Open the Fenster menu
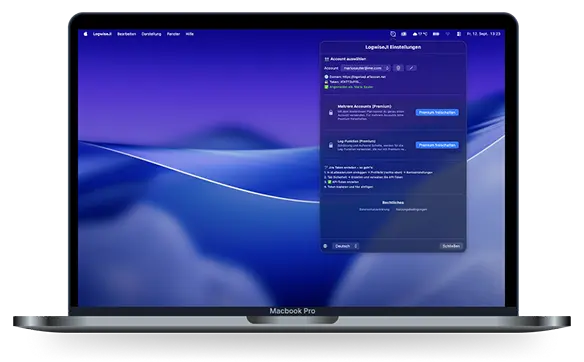This screenshot has height=362, width=584. coord(173,34)
